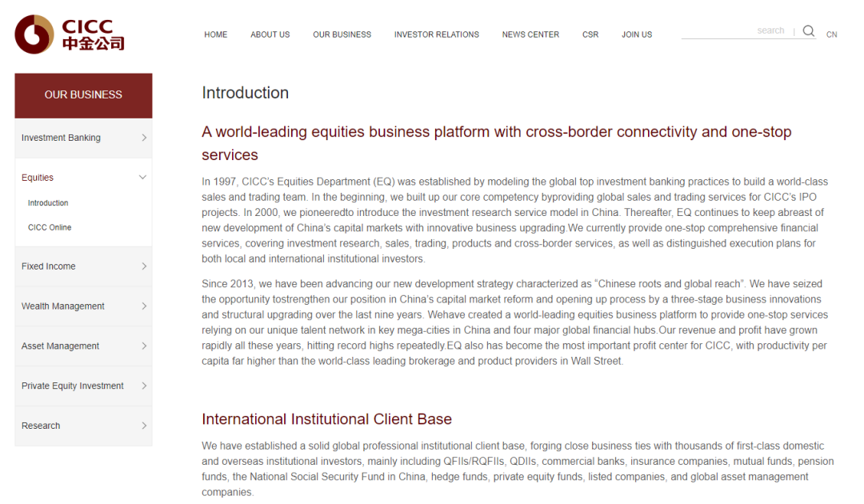Click the paragraph beginning 'Since 2013'
The width and height of the screenshot is (864, 504).
514,322
